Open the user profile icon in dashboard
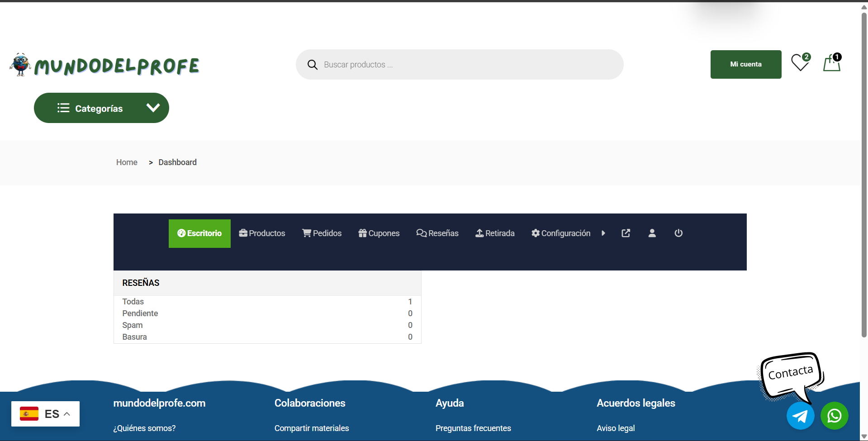 [x=652, y=233]
